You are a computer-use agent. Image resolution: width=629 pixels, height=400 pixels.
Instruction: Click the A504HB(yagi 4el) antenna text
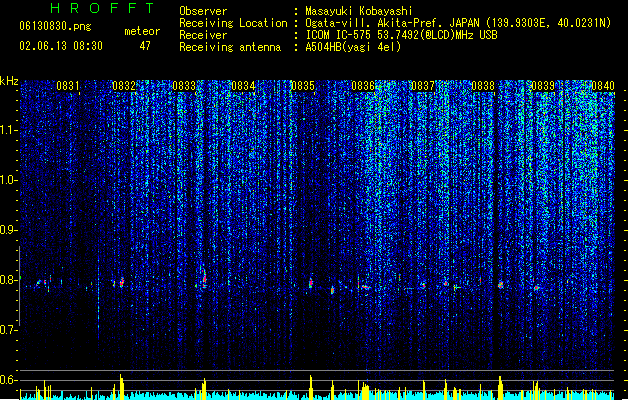353,47
